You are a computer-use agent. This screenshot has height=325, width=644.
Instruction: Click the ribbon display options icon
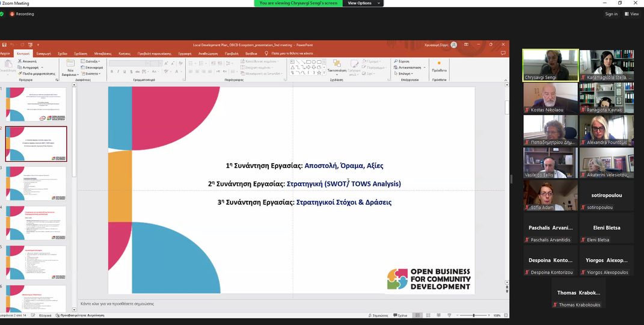tap(465, 45)
